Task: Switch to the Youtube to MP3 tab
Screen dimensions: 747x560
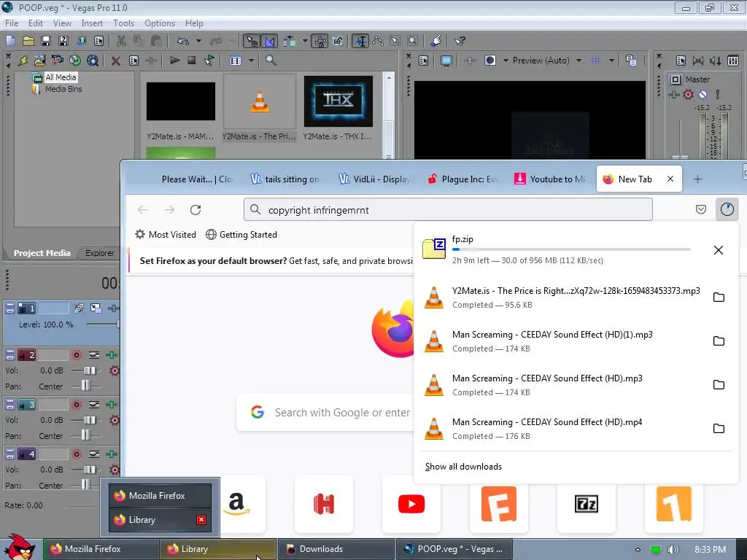Action: click(x=551, y=179)
